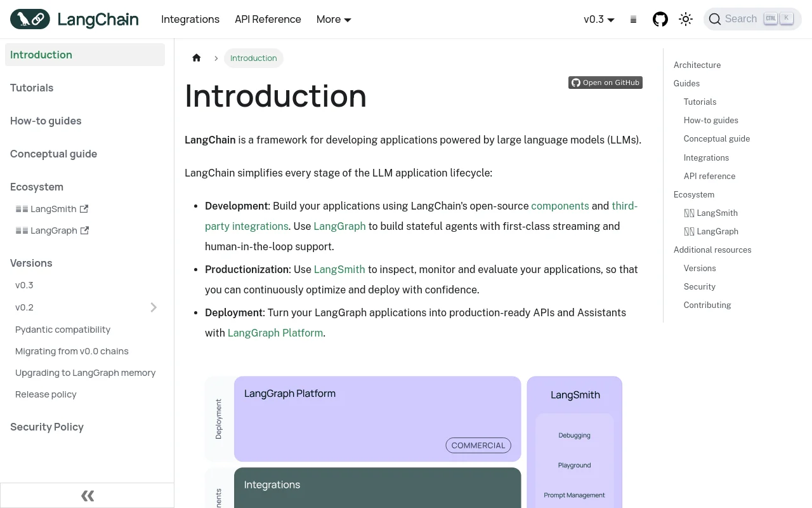
Task: Click the GitHub logo on the Open on GitHub badge
Action: [575, 83]
